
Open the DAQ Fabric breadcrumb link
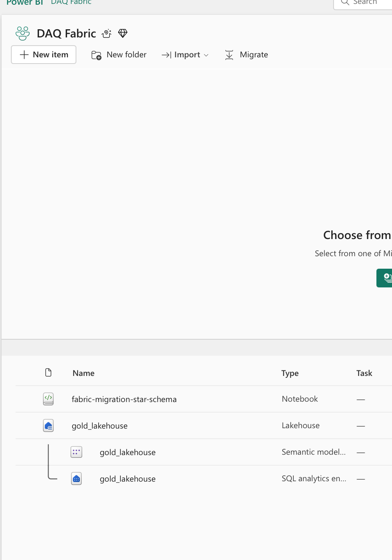71,2
